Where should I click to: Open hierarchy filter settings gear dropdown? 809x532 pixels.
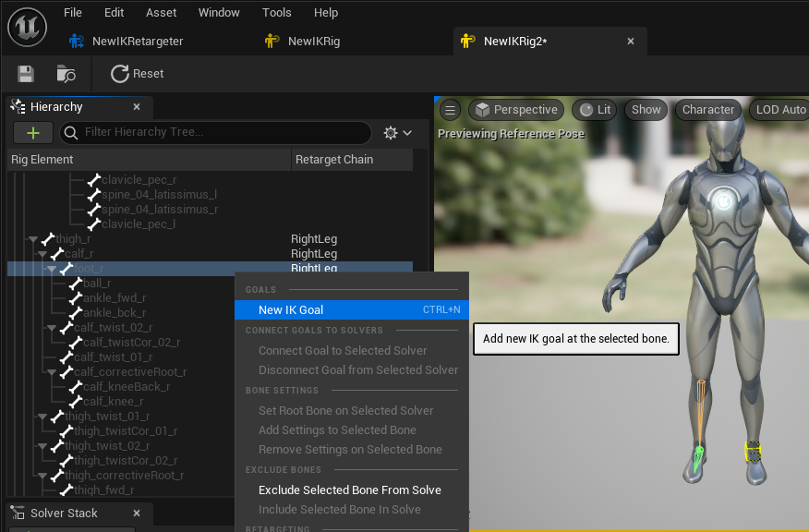tap(397, 133)
